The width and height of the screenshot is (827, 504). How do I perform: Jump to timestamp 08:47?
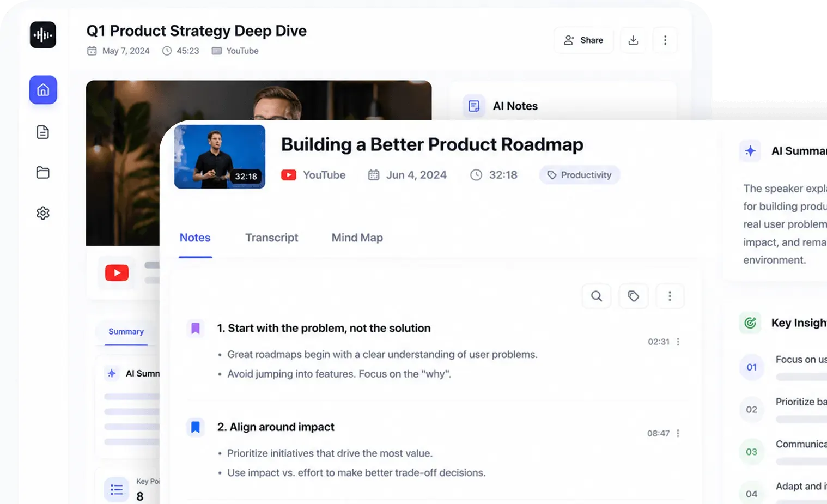pyautogui.click(x=658, y=433)
